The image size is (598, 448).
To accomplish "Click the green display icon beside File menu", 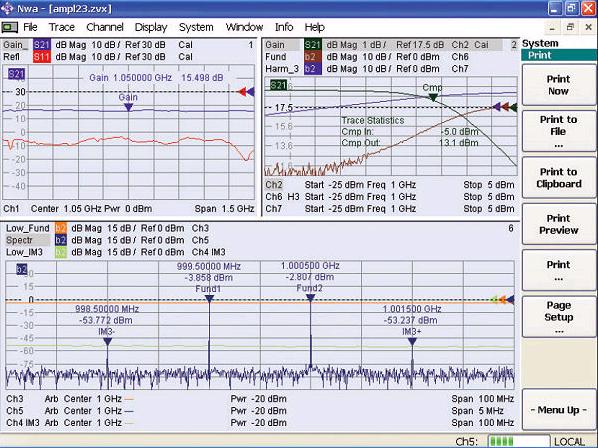I will (x=10, y=27).
